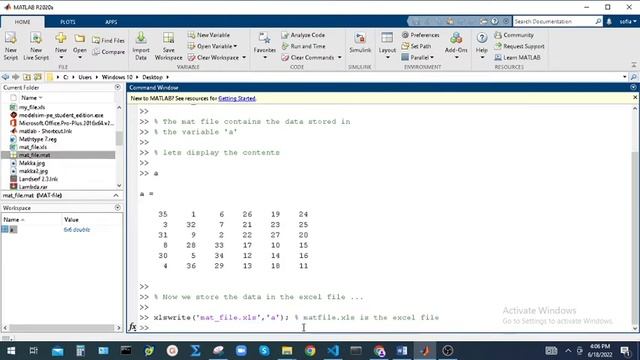This screenshot has width=640, height=360.
Task: Open the Getting Started link
Action: 237,98
